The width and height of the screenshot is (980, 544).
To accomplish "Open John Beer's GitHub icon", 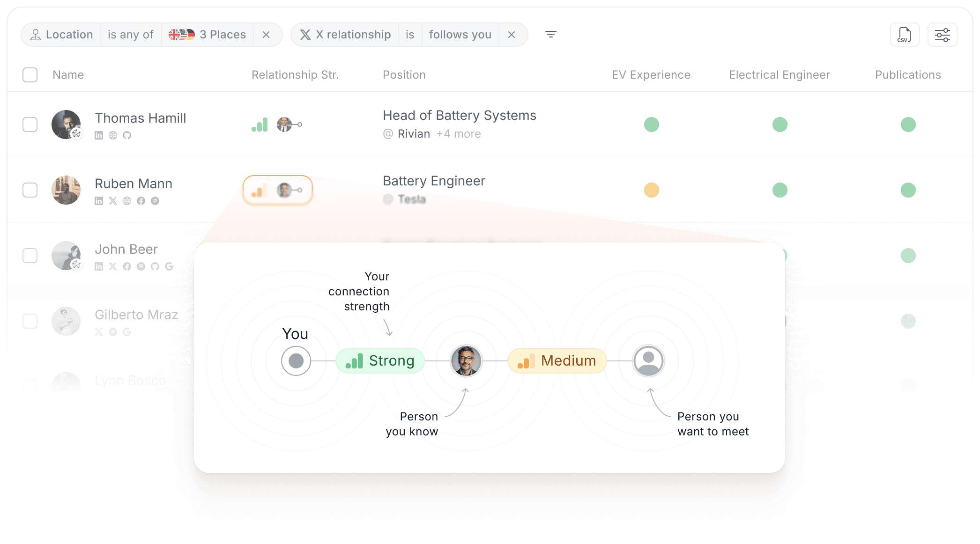I will click(x=155, y=266).
